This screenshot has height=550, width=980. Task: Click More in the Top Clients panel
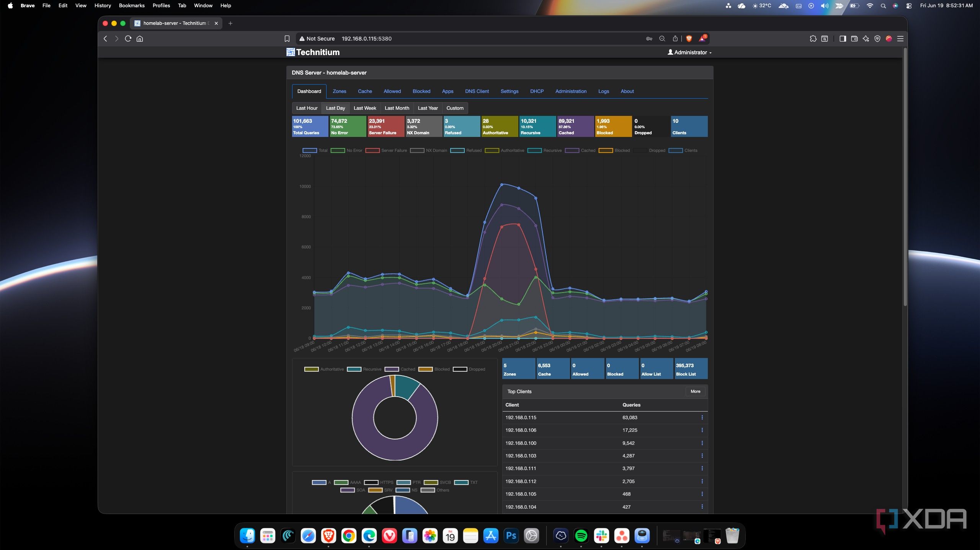pos(696,392)
